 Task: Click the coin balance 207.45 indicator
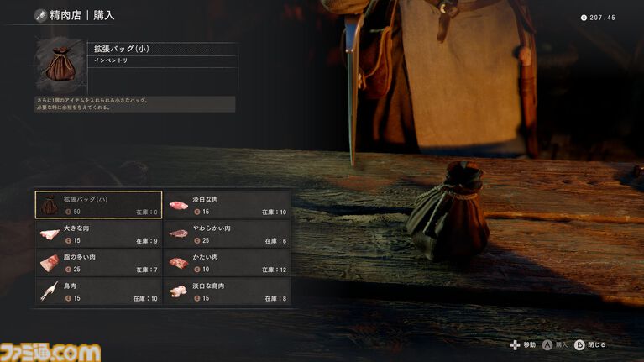tap(598, 18)
